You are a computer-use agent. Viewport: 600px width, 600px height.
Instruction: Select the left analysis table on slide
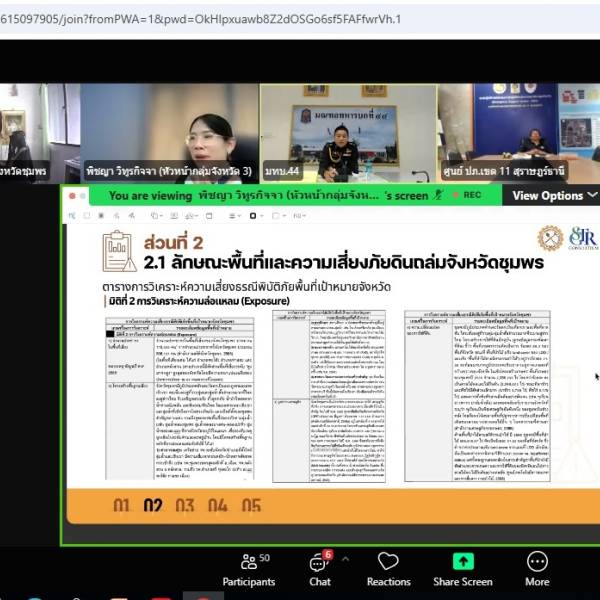click(179, 398)
